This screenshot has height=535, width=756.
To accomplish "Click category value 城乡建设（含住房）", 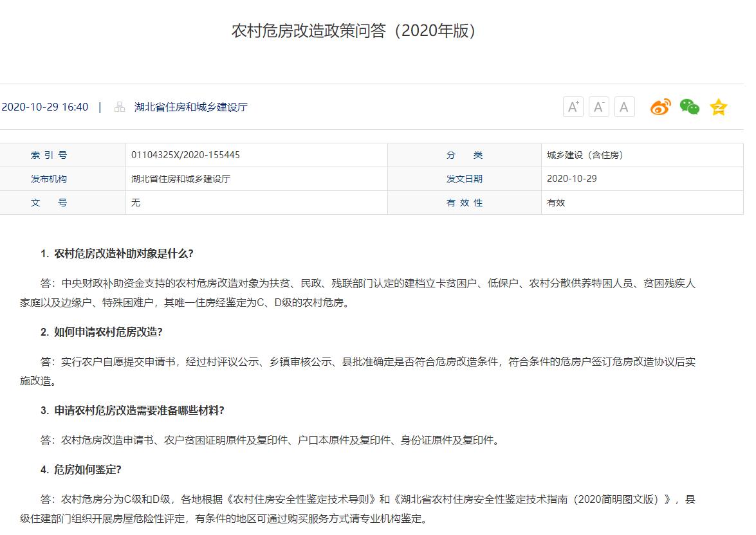I will tap(585, 155).
